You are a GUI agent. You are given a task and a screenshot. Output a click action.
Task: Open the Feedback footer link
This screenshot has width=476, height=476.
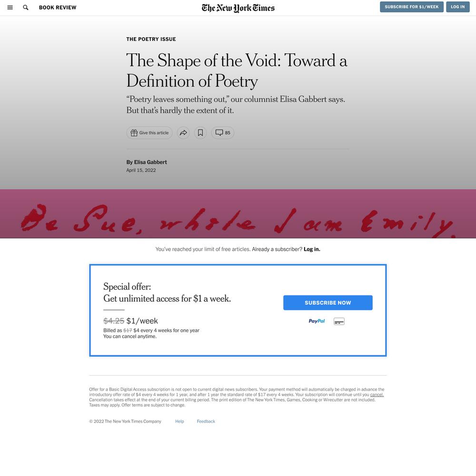[x=206, y=421]
